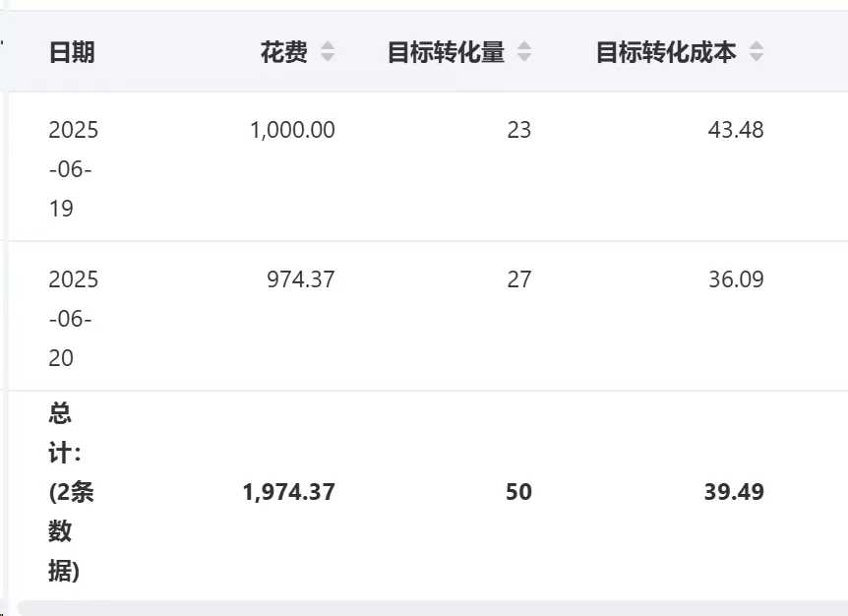This screenshot has width=848, height=616.
Task: Click the 974.37 spend value
Action: pyautogui.click(x=301, y=279)
